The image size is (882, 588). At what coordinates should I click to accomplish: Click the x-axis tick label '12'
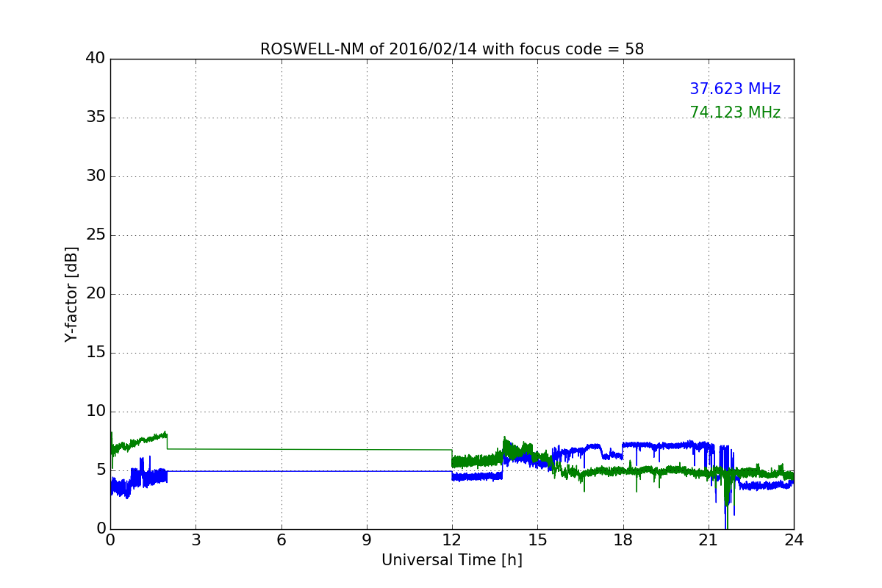pyautogui.click(x=452, y=540)
